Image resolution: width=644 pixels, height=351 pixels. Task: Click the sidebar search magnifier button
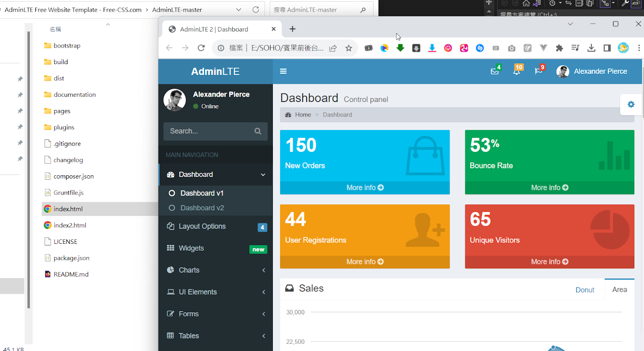[x=258, y=131]
